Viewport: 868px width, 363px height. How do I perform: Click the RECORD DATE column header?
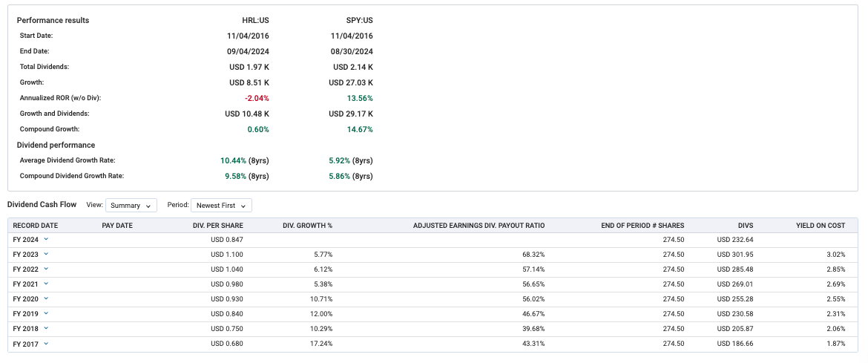pos(36,225)
